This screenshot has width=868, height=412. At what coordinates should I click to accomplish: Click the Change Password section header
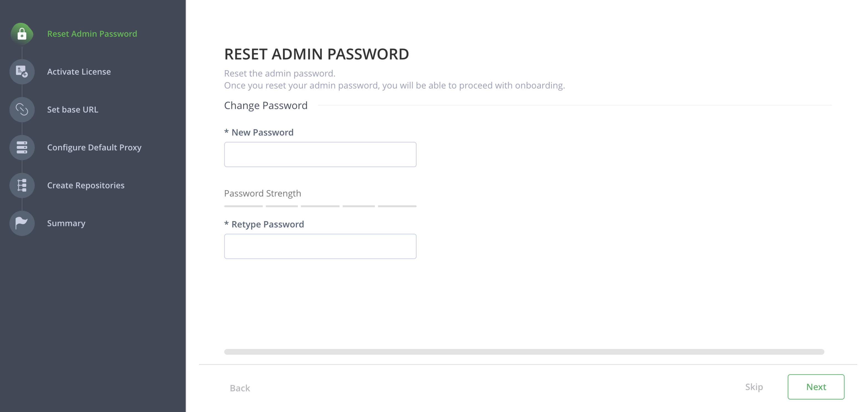(x=265, y=105)
